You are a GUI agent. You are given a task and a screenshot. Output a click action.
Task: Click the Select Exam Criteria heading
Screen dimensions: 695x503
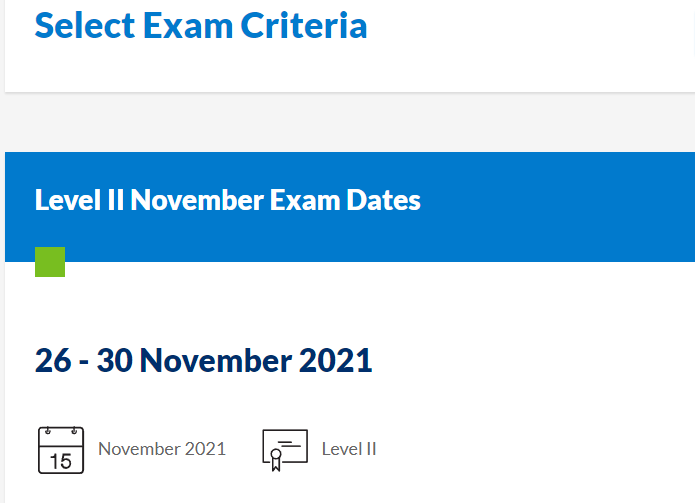pyautogui.click(x=201, y=25)
